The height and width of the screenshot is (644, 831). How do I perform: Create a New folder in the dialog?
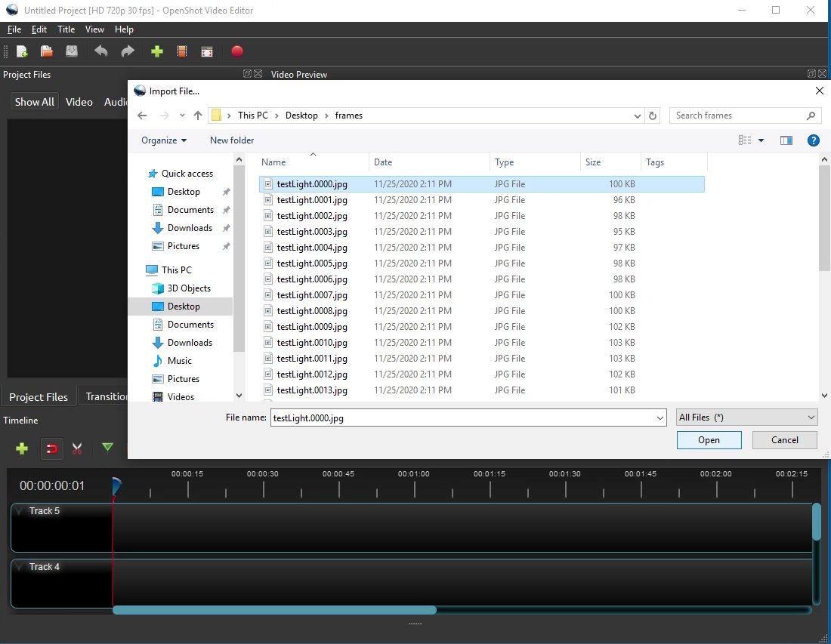(231, 140)
